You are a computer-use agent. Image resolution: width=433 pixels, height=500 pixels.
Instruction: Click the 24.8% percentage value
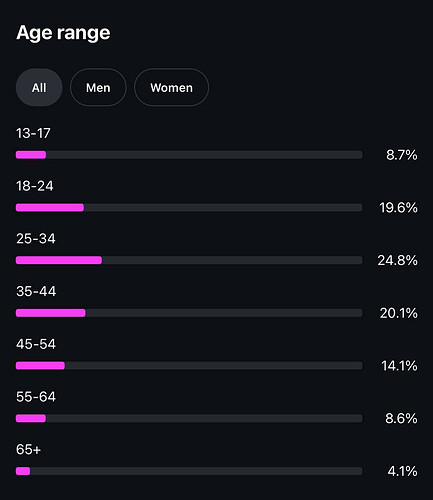pos(397,260)
